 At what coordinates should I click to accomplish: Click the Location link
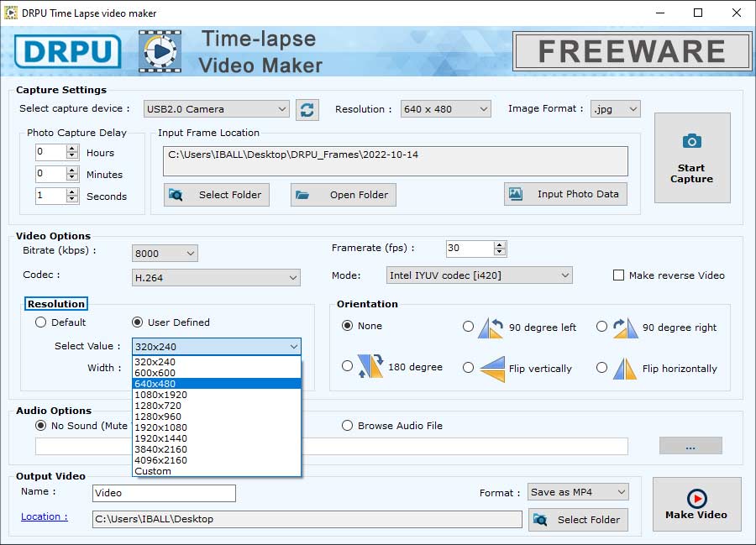point(44,516)
